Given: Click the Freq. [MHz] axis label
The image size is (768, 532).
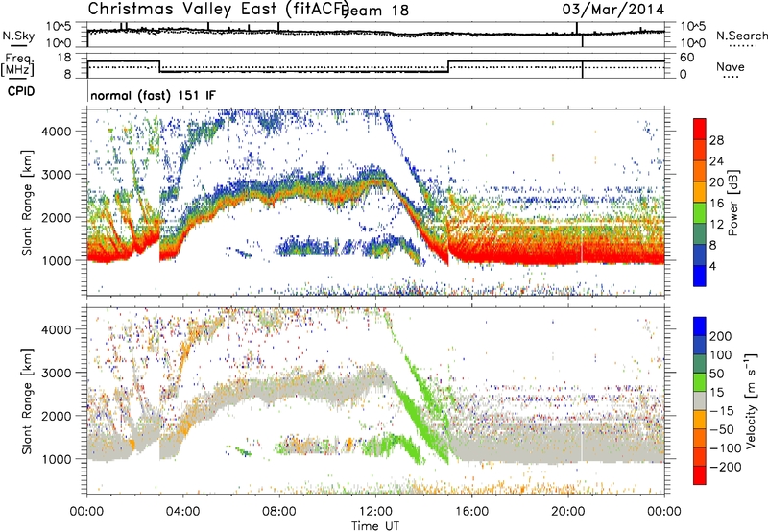Looking at the screenshot, I should (x=17, y=65).
